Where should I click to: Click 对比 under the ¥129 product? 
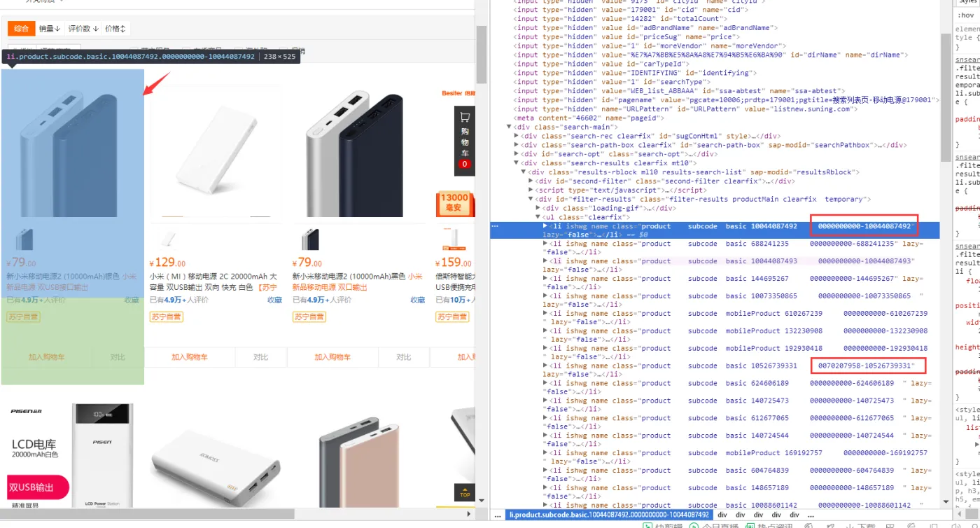(x=260, y=357)
